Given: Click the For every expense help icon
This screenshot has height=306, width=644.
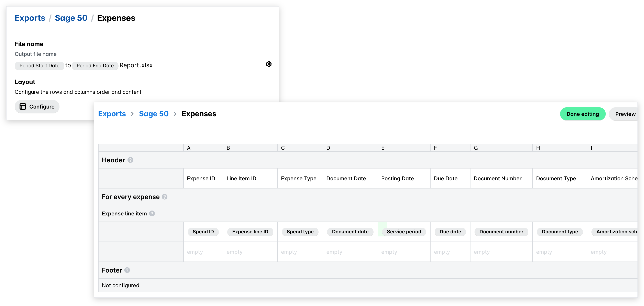Looking at the screenshot, I should click(165, 197).
